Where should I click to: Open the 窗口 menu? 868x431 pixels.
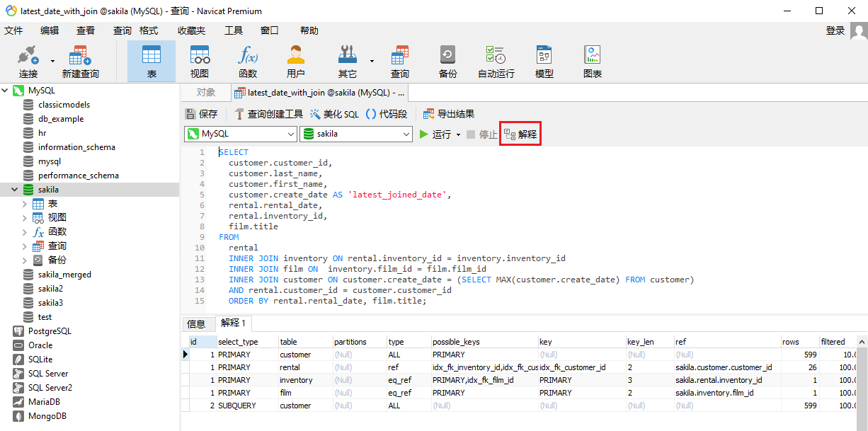point(270,30)
